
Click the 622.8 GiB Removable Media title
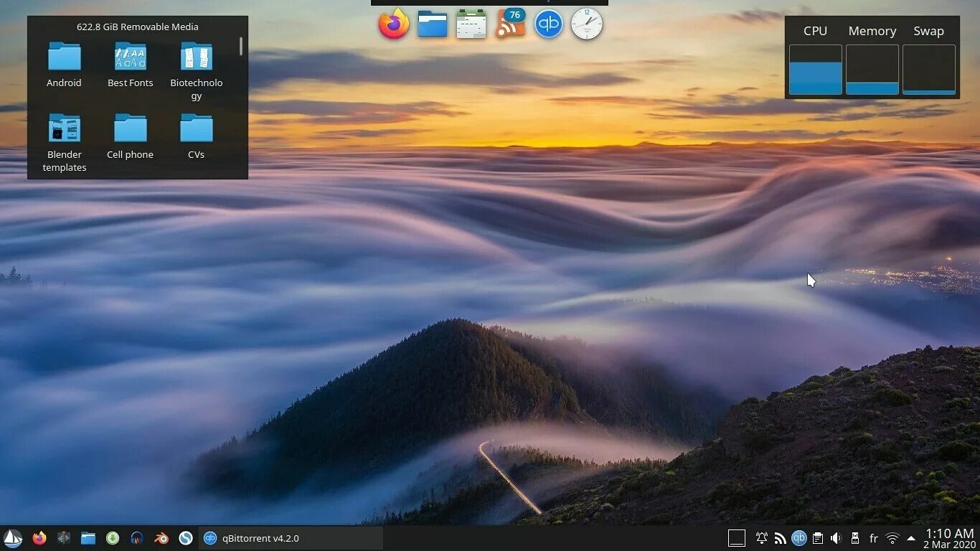pyautogui.click(x=138, y=27)
